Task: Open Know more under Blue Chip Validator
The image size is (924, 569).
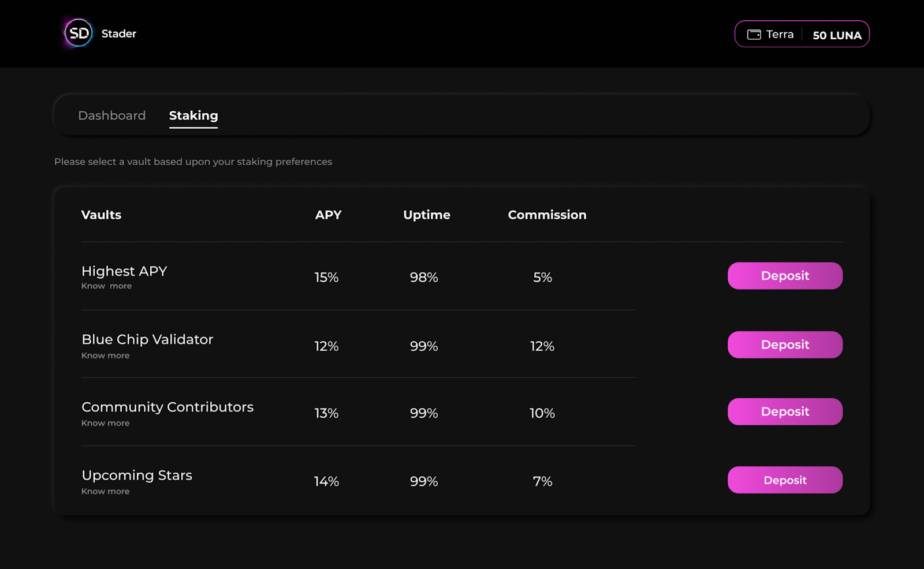Action: pyautogui.click(x=105, y=355)
